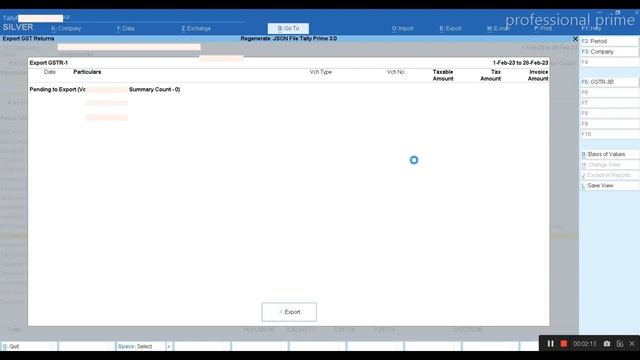Stop the screen recording with red square

564,344
